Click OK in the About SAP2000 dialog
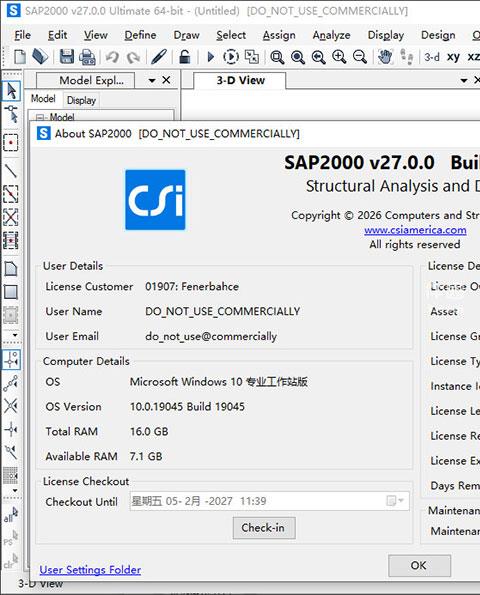Viewport: 480px width, 595px height. coord(419,565)
